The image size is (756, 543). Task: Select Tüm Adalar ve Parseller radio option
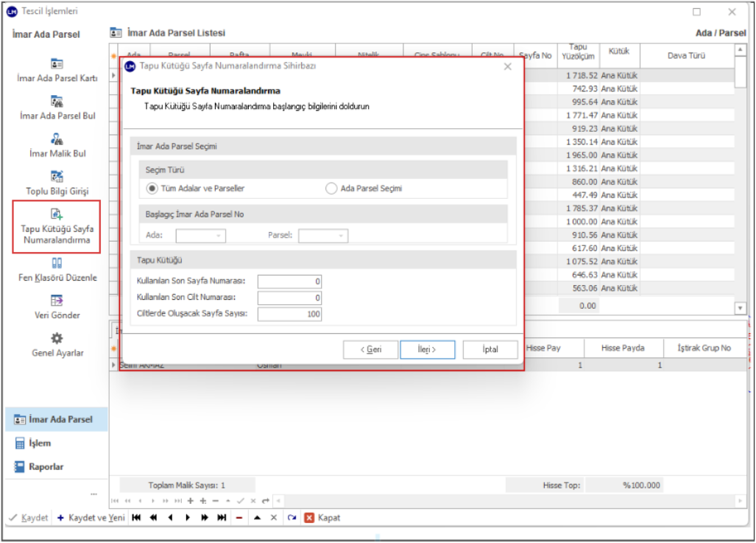(152, 188)
